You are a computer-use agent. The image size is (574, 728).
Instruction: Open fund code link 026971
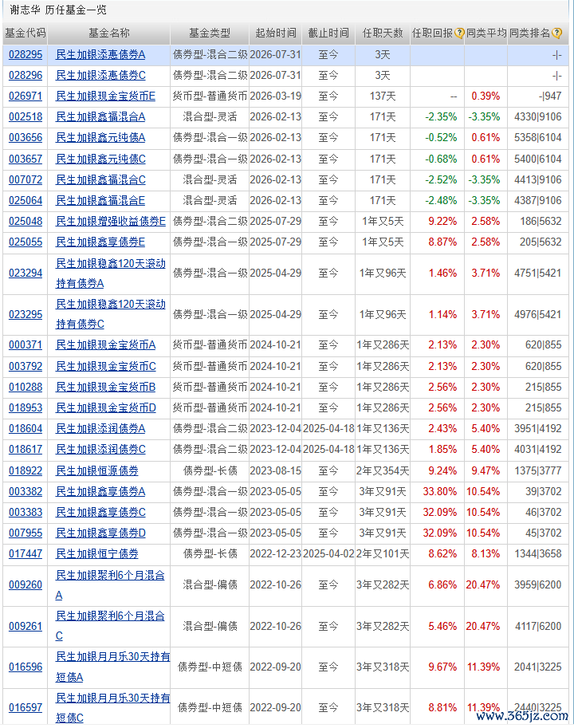(x=26, y=96)
